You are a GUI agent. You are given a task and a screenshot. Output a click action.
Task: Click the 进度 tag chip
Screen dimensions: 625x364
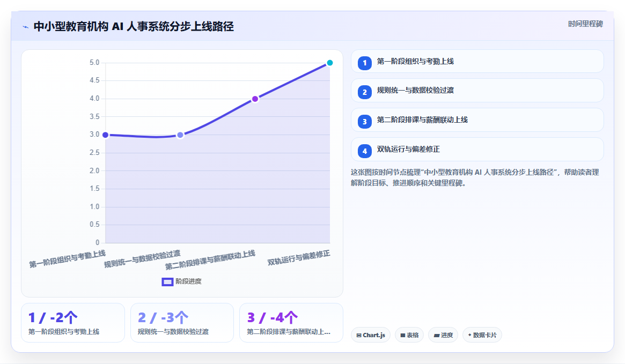pos(443,335)
